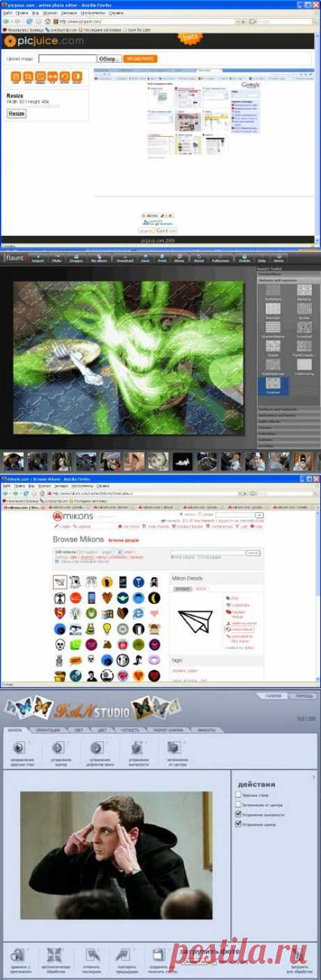Screen dimensions: 321x980
Task: Select the Crop tool icon in picjuice
Action: pos(28,76)
